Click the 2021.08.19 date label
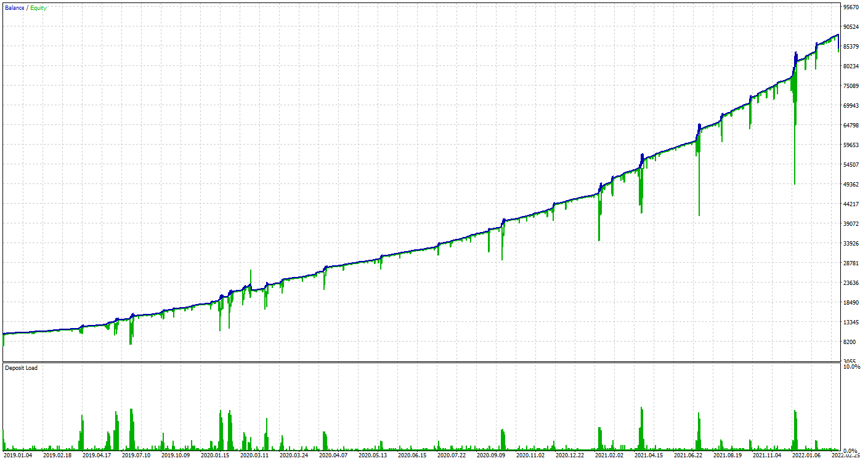This screenshot has height=461, width=868. pos(728,456)
